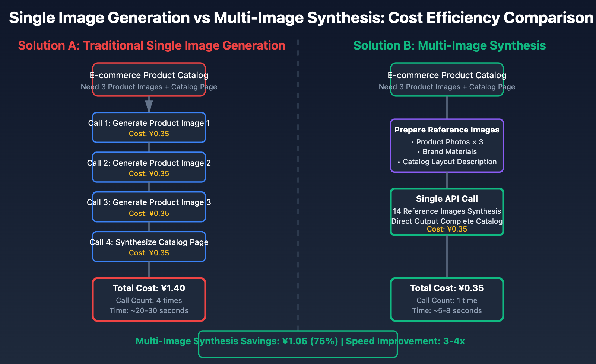Viewport: 596px width, 364px height.
Task: Click the Total Cost ¥1.40 summary box
Action: point(149,299)
